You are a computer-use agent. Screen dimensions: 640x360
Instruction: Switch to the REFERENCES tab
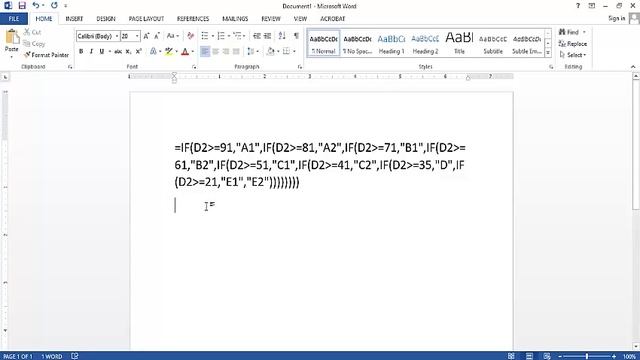193,19
